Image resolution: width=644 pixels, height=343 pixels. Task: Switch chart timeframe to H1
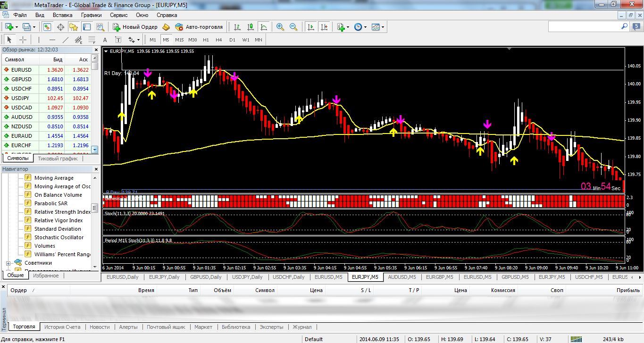[x=206, y=40]
